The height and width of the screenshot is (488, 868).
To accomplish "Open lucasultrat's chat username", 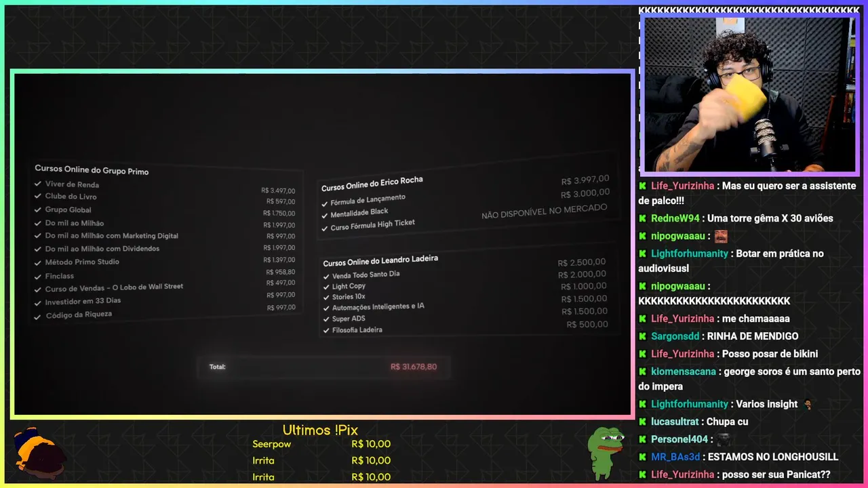I will click(675, 422).
